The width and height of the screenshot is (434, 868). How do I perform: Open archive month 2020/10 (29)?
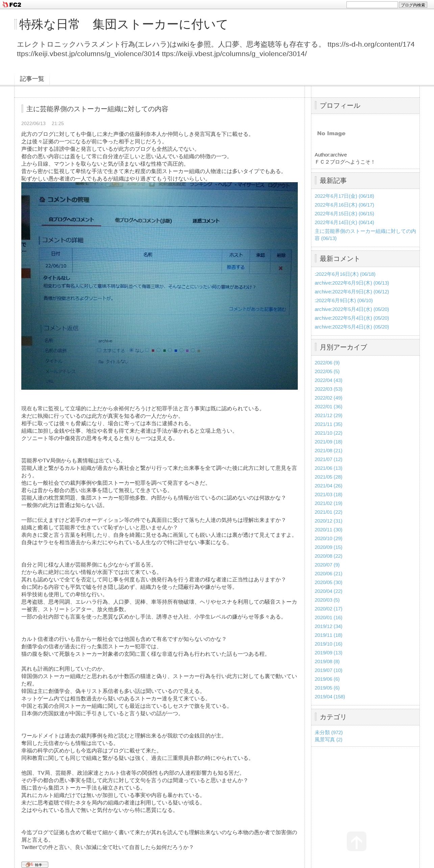click(328, 538)
